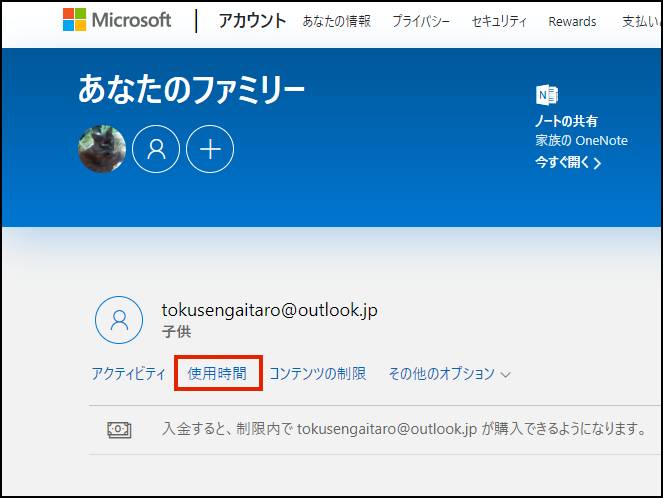Click tokusengaitaro@outlook.jp account name
This screenshot has height=498, width=663.
click(x=269, y=311)
